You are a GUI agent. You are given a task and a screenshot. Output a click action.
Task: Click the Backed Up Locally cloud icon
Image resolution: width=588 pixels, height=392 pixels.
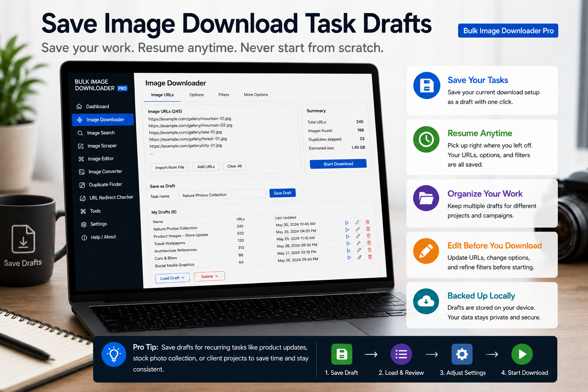pyautogui.click(x=426, y=301)
